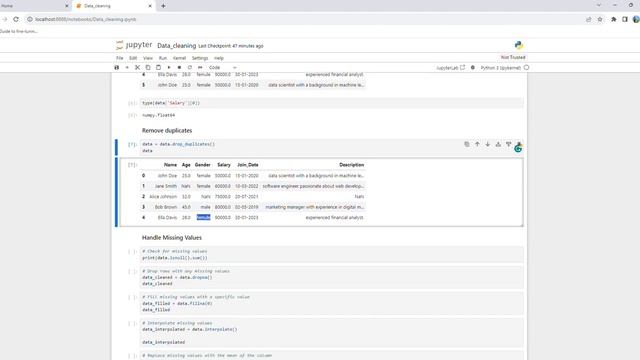Image resolution: width=640 pixels, height=360 pixels.
Task: Click the browser address bar URL
Action: pyautogui.click(x=85, y=19)
